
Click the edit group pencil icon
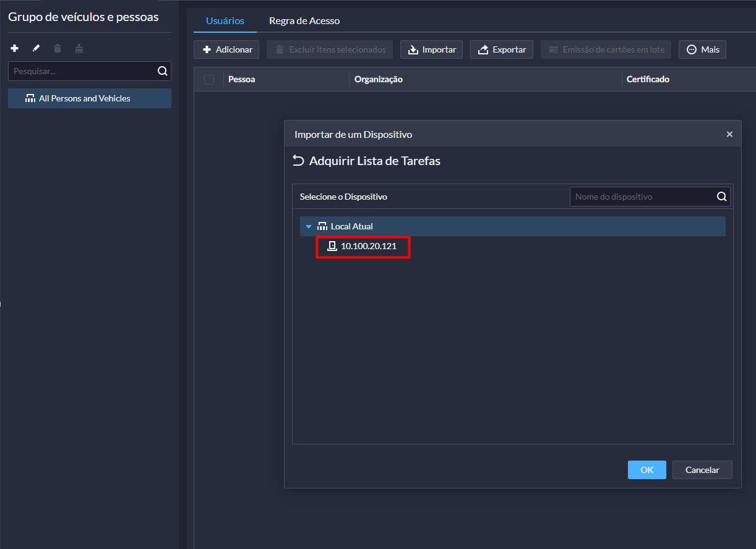coord(36,48)
